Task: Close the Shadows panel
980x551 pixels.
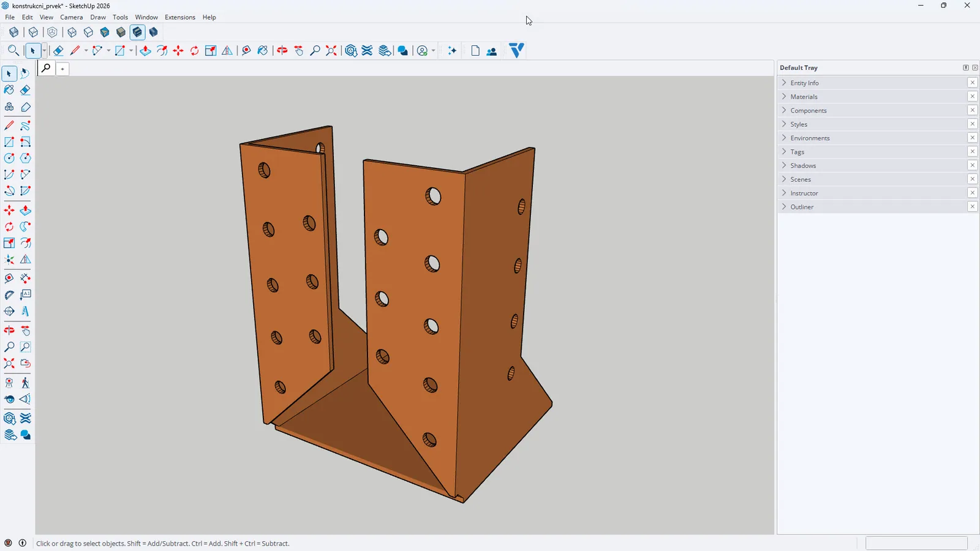Action: tap(972, 165)
